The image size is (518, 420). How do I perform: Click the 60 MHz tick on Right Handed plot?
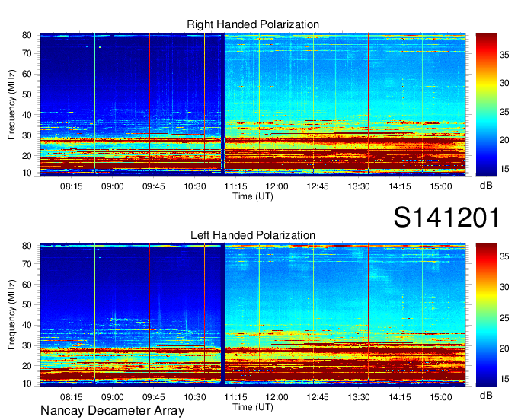coord(27,74)
